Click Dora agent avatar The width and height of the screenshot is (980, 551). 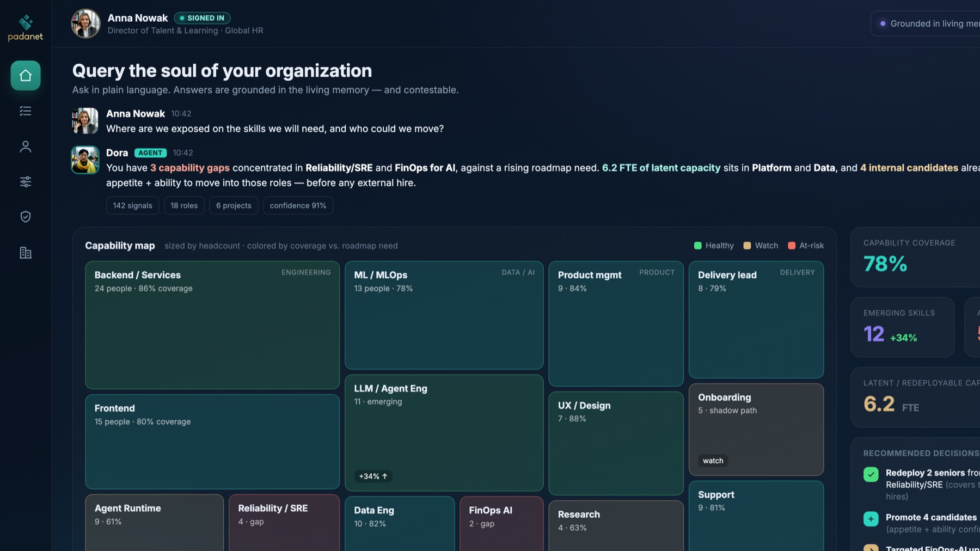85,160
